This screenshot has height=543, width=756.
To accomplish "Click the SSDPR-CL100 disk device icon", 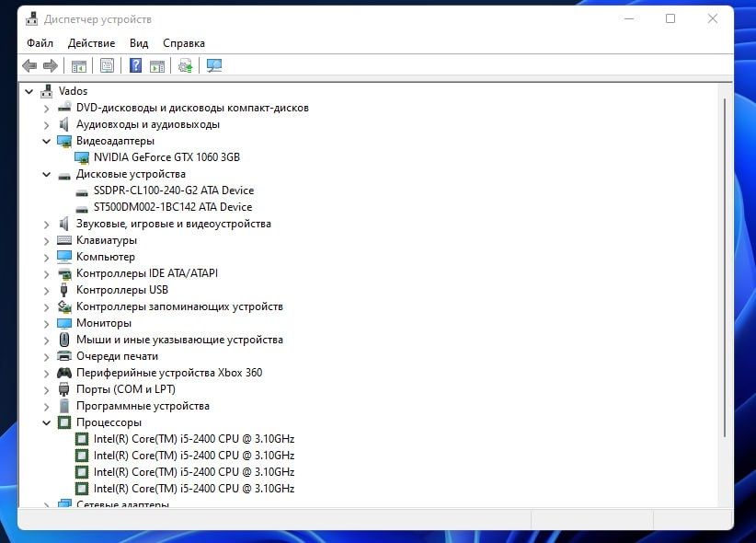I will [x=82, y=191].
